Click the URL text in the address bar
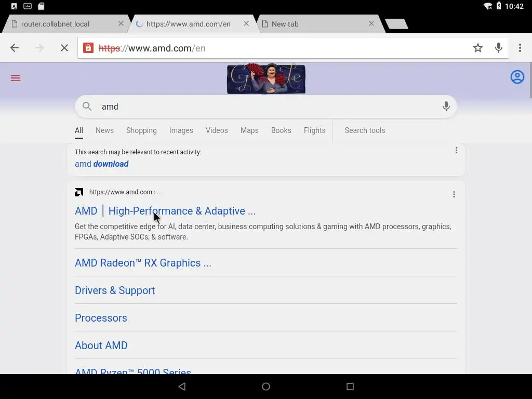This screenshot has width=532, height=399. tap(152, 48)
